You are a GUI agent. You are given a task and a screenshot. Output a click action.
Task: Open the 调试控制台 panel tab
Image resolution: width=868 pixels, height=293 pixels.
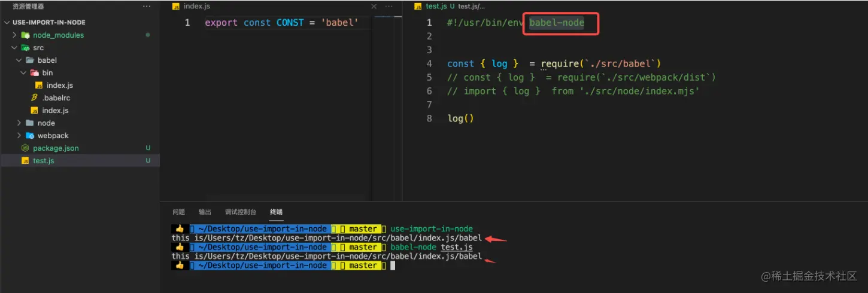[241, 212]
